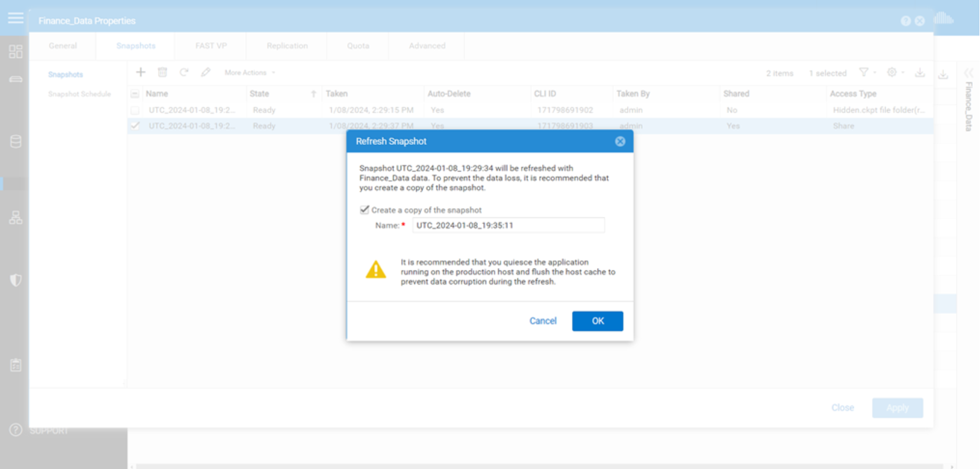
Task: Click the Close button at the bottom
Action: tap(843, 408)
